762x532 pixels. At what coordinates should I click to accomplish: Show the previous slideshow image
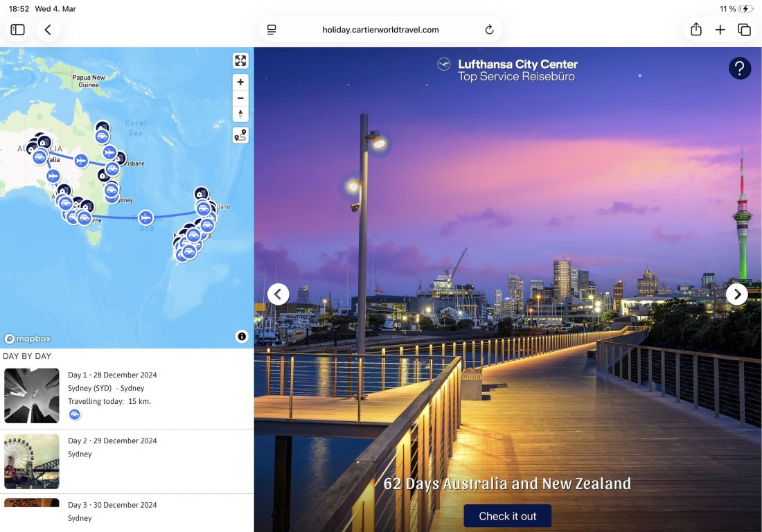278,294
